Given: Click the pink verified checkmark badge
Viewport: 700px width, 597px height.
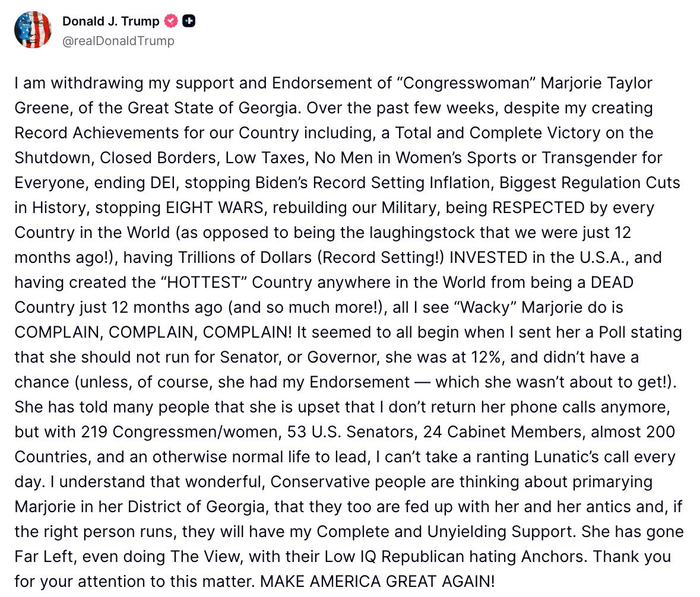Looking at the screenshot, I should [171, 21].
